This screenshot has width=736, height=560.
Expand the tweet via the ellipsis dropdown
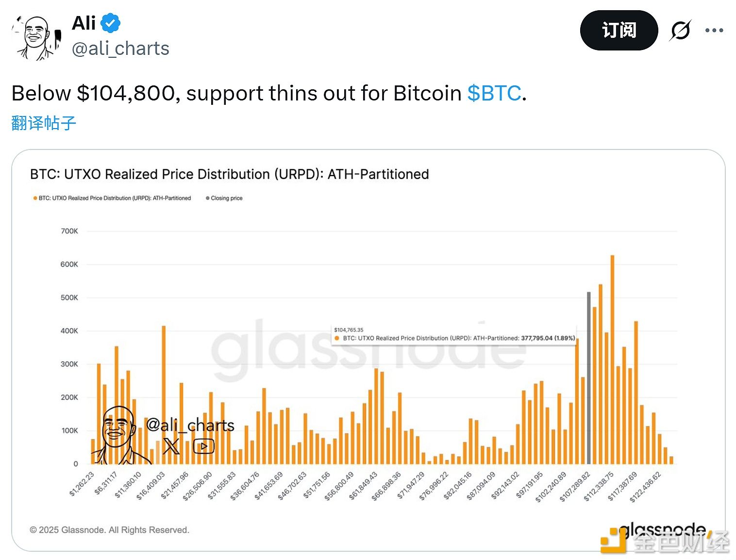[x=714, y=30]
